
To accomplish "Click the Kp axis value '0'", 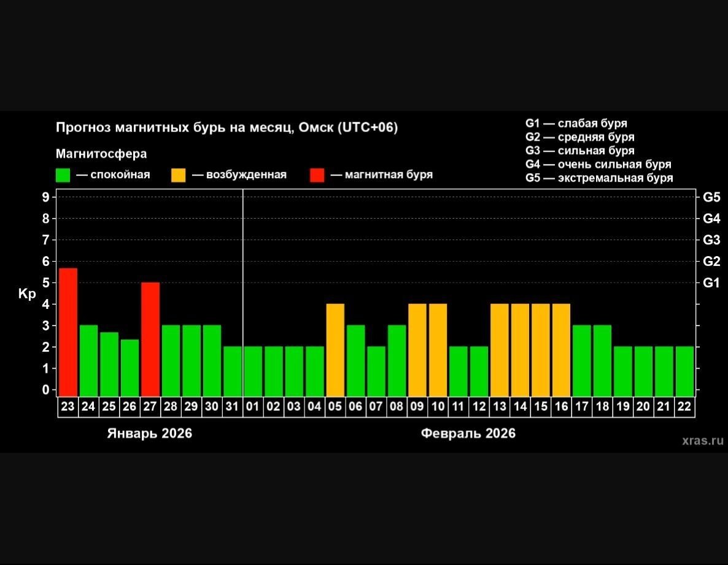I will click(x=45, y=390).
